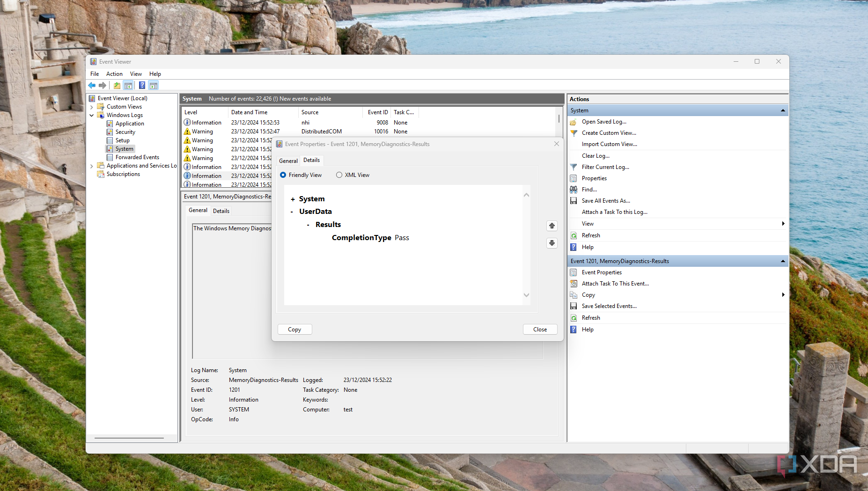Click the Copy button in Event Properties dialog

click(x=294, y=330)
